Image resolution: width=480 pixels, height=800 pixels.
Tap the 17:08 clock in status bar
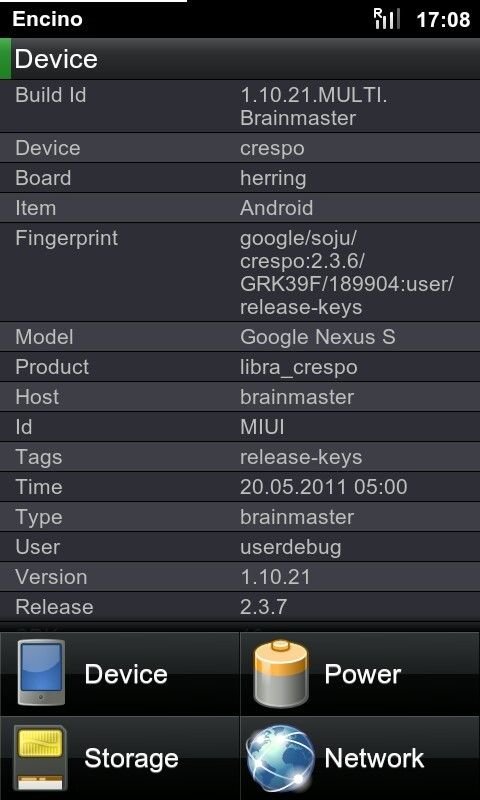443,20
